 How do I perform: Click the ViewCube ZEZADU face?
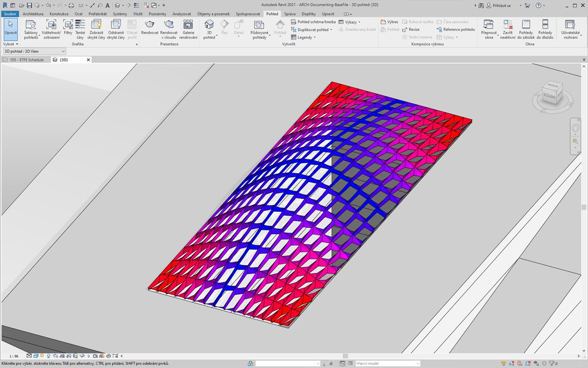[x=549, y=96]
